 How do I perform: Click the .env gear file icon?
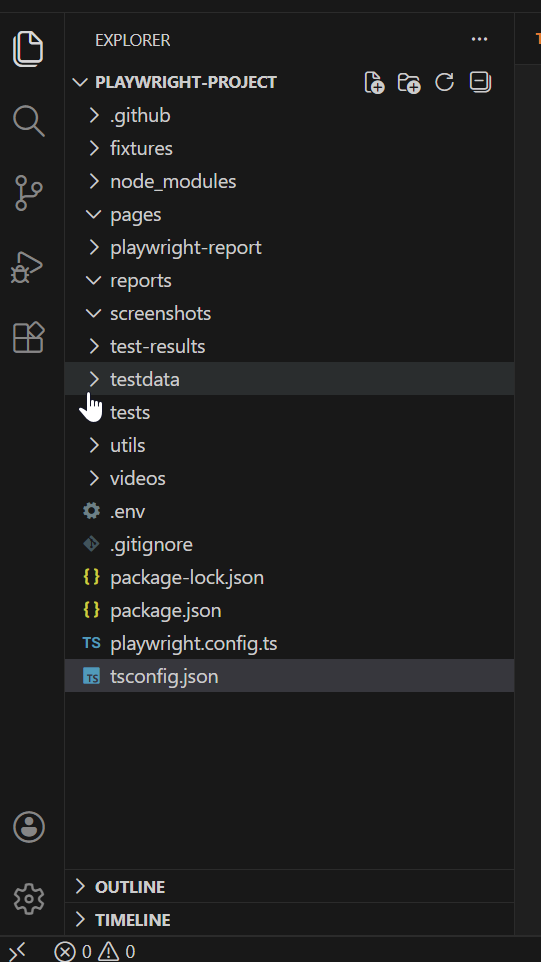tap(91, 510)
